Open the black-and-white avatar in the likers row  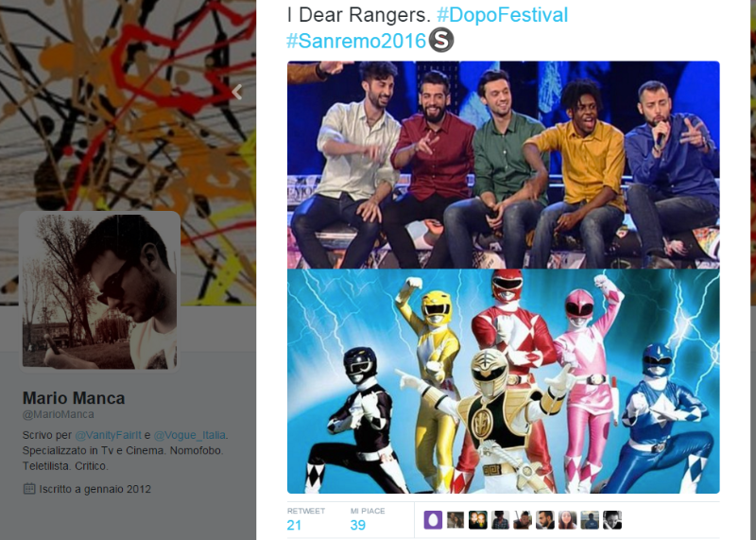[x=612, y=520]
